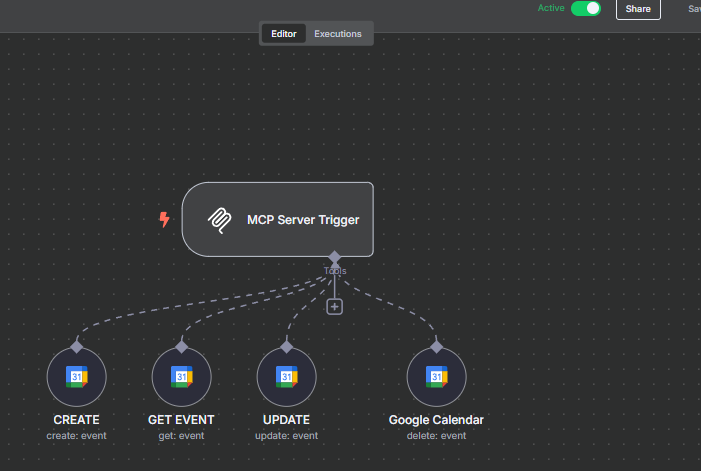This screenshot has height=471, width=701.
Task: Click the Tools connector diamond on trigger
Action: coord(334,257)
